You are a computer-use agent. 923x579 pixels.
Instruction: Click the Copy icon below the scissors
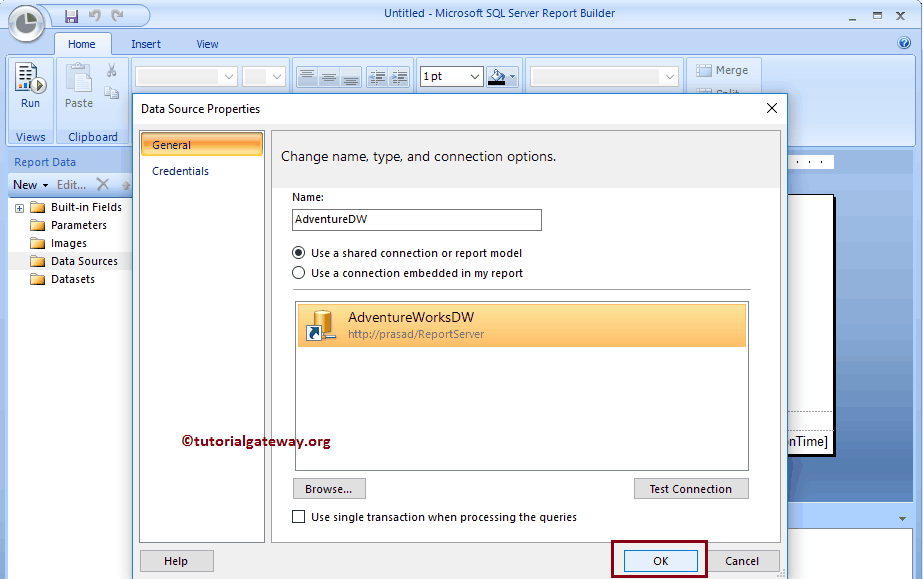coord(112,91)
